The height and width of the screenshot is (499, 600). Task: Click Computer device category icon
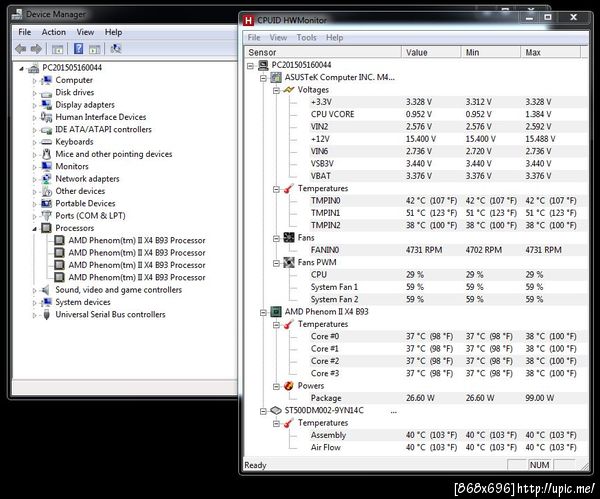pyautogui.click(x=47, y=80)
